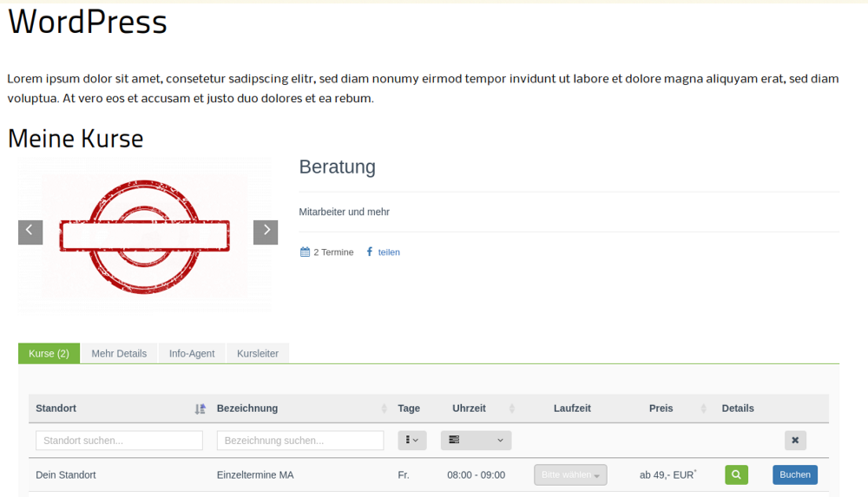Image resolution: width=868 pixels, height=497 pixels.
Task: Open the Uhrzeit filter dropdown
Action: [x=476, y=441]
